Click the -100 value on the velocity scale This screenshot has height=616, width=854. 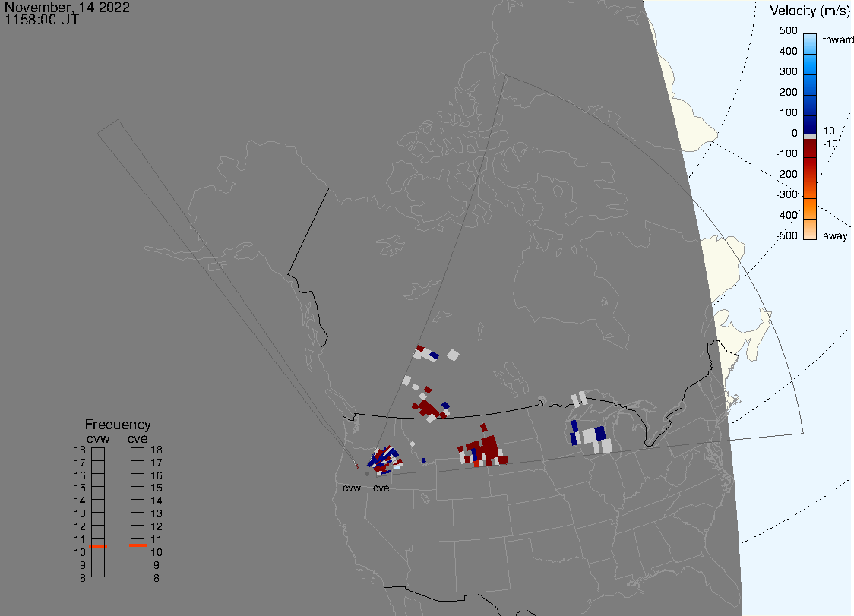(x=786, y=153)
